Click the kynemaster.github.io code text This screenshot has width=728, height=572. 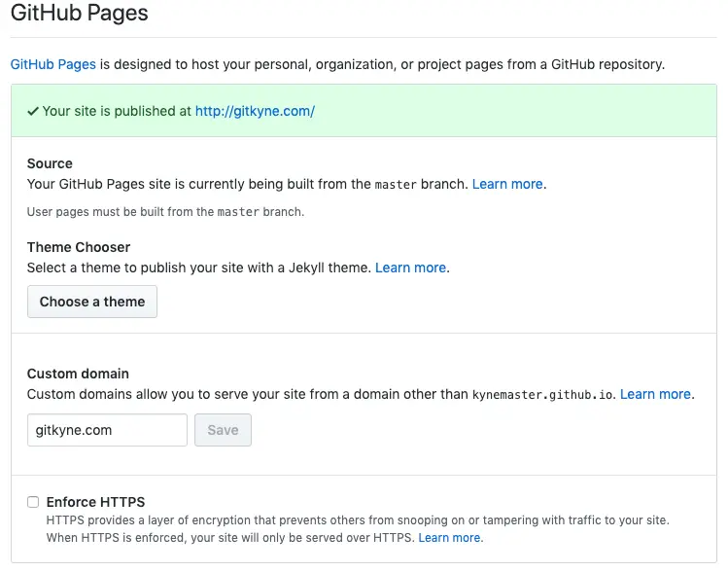[x=542, y=394]
